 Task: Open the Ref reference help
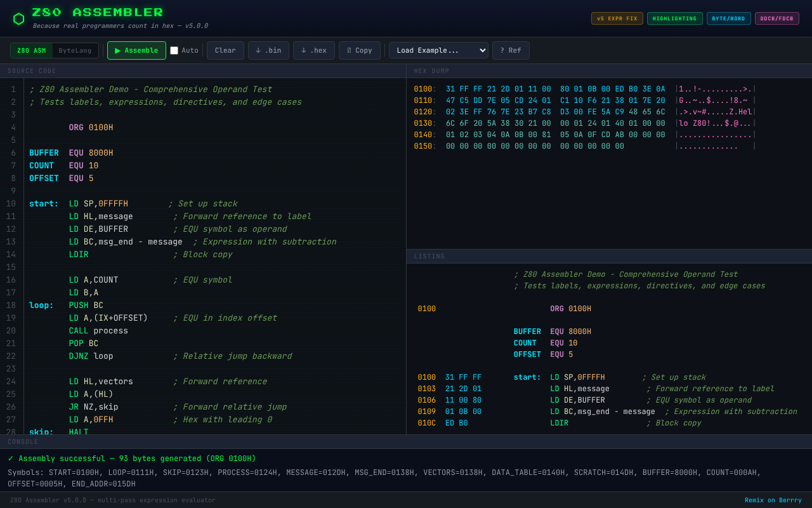(x=511, y=51)
